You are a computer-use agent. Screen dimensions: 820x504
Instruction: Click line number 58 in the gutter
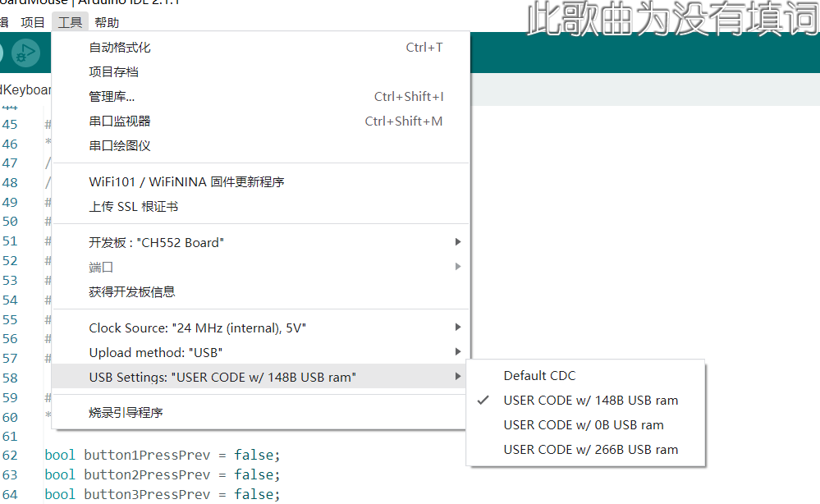point(10,378)
